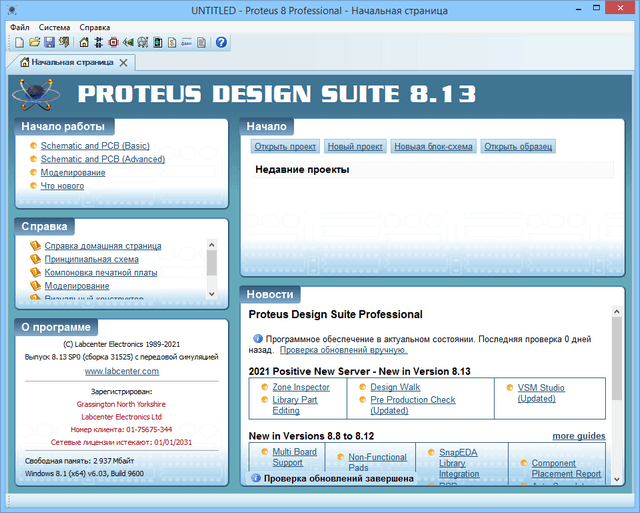Image resolution: width=640 pixels, height=513 pixels.
Task: Click book icon beside Моделирование in Справка
Action: 36,286
